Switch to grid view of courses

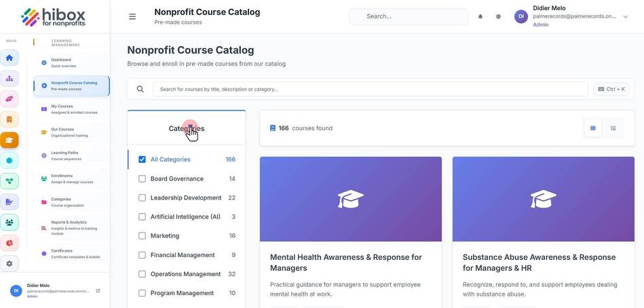pos(592,128)
